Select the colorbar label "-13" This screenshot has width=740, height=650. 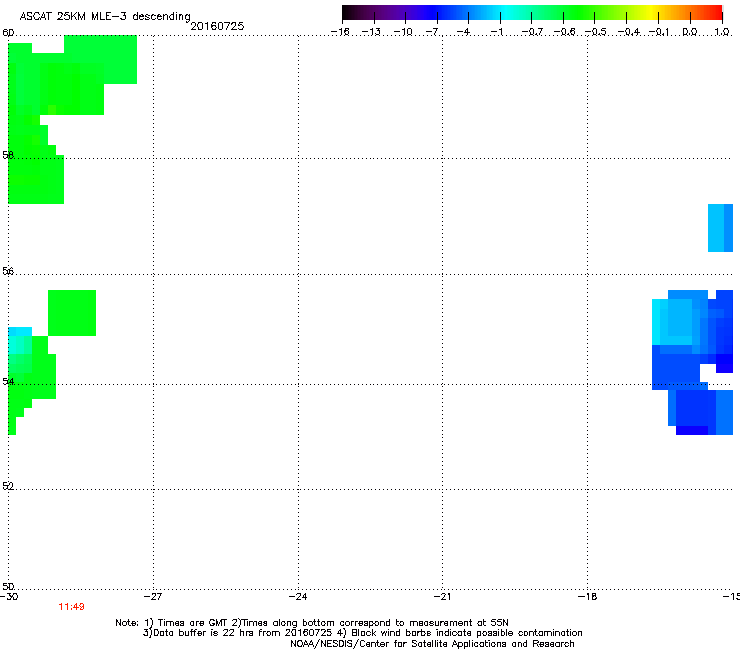(371, 32)
